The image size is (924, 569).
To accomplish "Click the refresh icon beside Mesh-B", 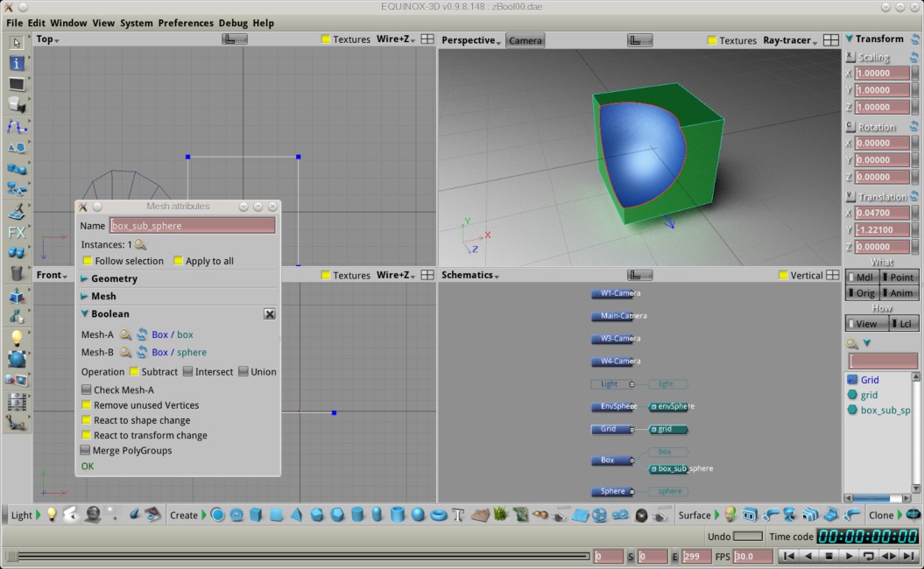I will click(141, 352).
